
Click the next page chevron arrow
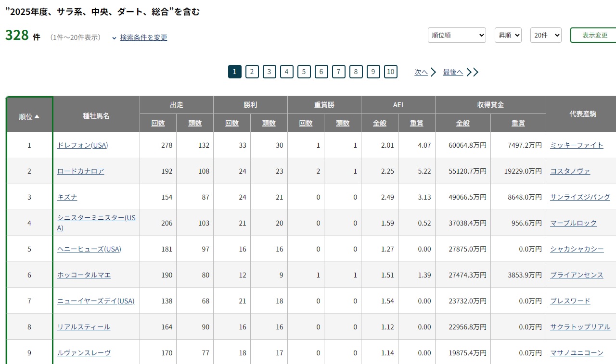click(x=433, y=72)
